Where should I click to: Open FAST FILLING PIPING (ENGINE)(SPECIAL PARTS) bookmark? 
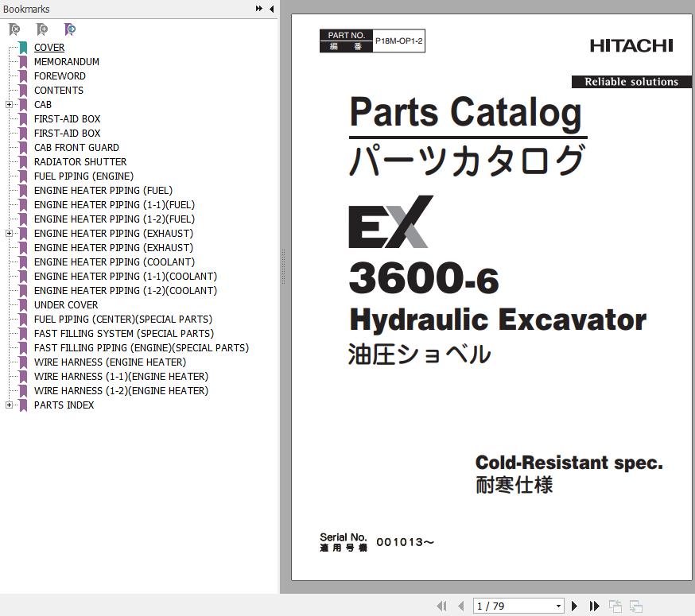pyautogui.click(x=142, y=348)
